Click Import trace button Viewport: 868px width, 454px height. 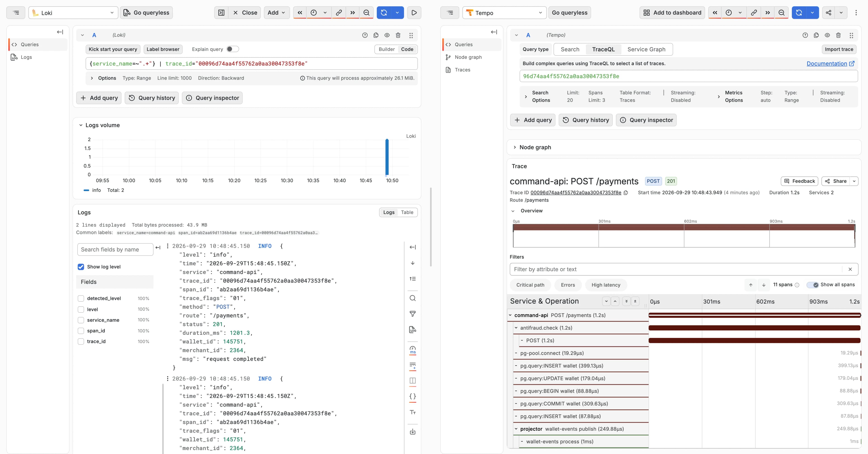pos(839,49)
